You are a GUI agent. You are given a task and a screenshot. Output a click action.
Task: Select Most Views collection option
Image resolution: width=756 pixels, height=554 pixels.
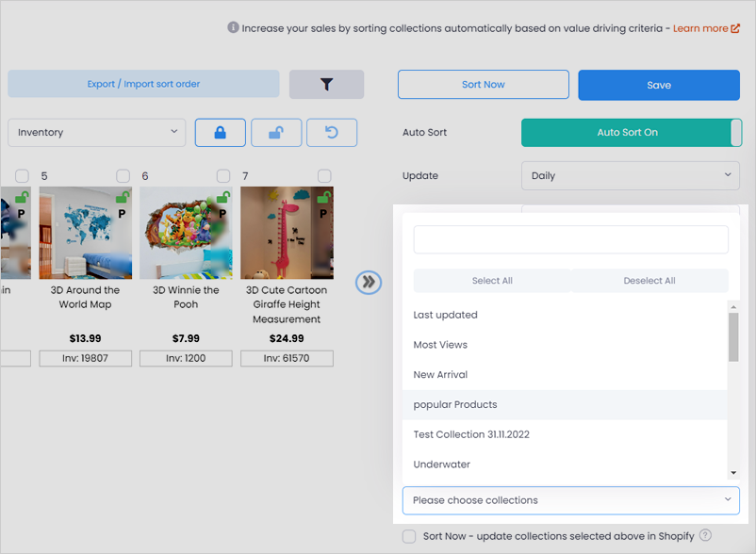pos(565,345)
